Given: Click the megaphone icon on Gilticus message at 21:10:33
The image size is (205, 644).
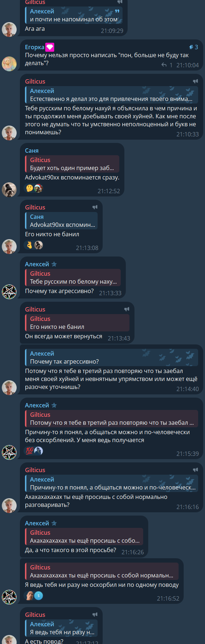Looking at the screenshot, I should point(196,81).
